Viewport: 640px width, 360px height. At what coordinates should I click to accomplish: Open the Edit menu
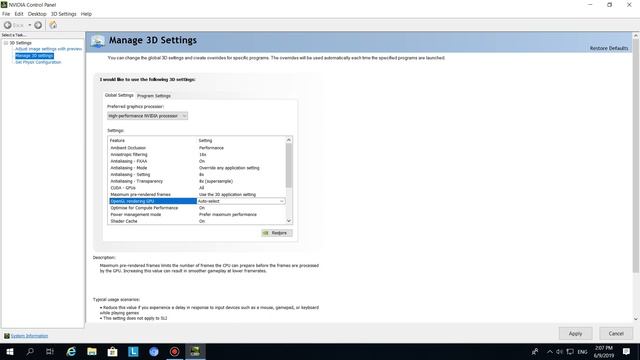tap(19, 14)
